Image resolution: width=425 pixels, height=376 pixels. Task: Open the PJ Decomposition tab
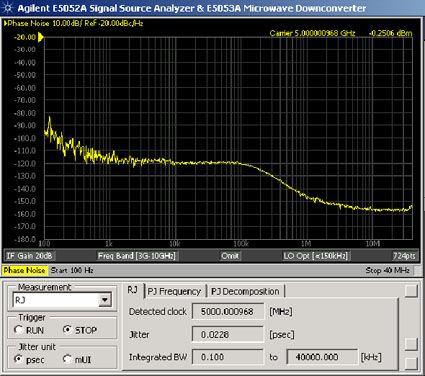(245, 292)
